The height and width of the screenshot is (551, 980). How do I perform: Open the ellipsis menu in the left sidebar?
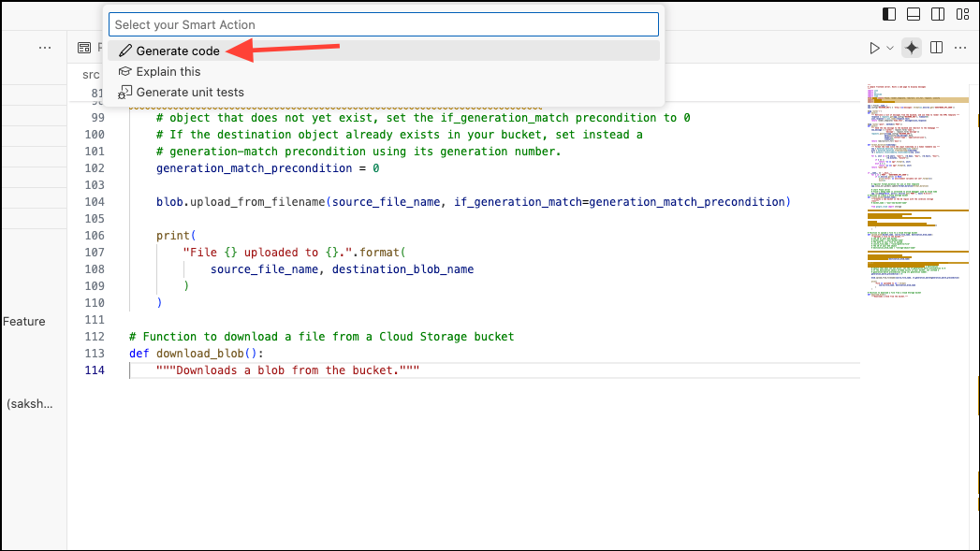(45, 47)
